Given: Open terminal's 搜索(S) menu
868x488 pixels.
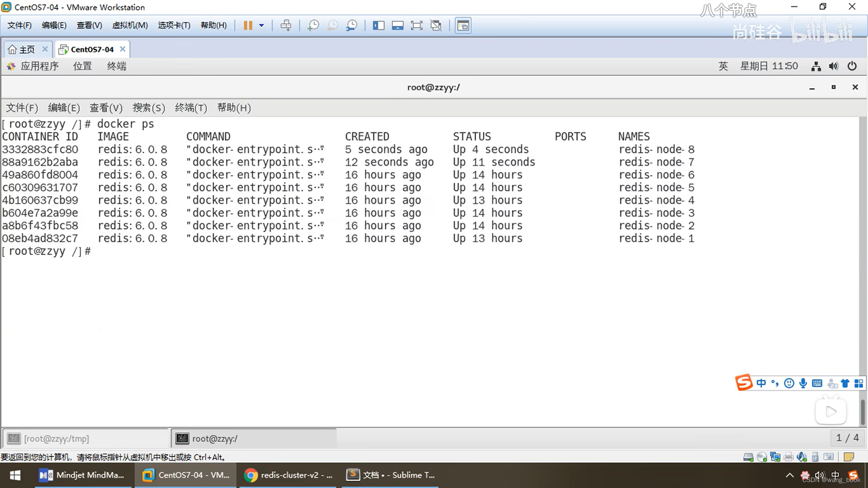Looking at the screenshot, I should pyautogui.click(x=148, y=108).
